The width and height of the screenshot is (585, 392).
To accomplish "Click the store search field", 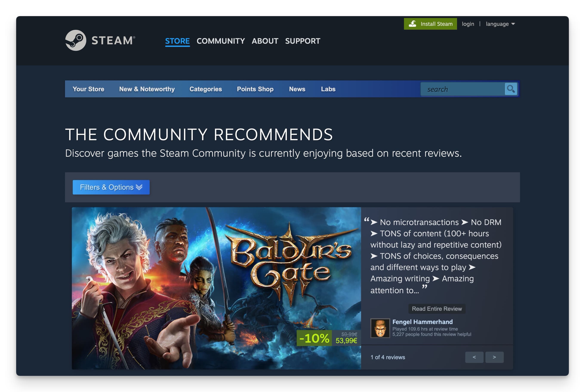I will 463,89.
